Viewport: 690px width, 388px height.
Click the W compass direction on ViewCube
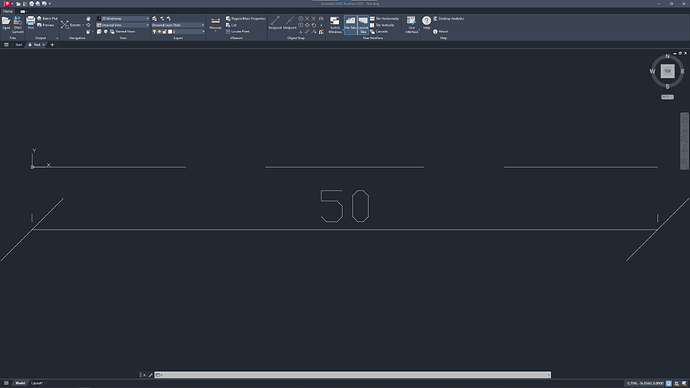(652, 71)
